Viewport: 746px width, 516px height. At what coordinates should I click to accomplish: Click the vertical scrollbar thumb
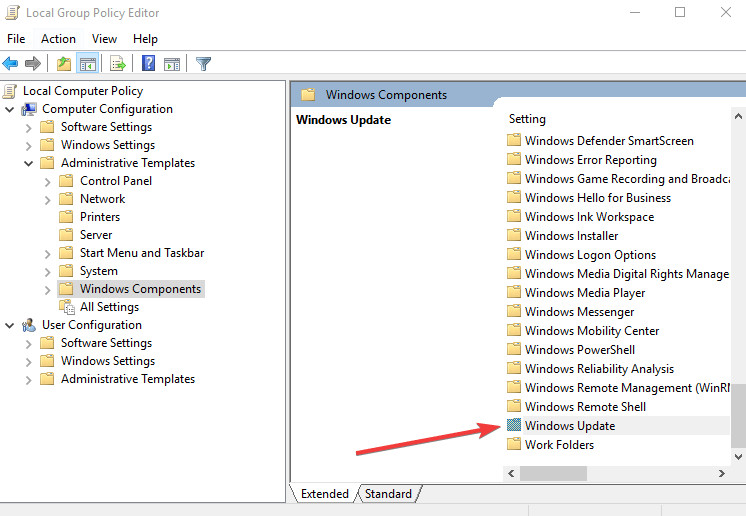pos(738,416)
